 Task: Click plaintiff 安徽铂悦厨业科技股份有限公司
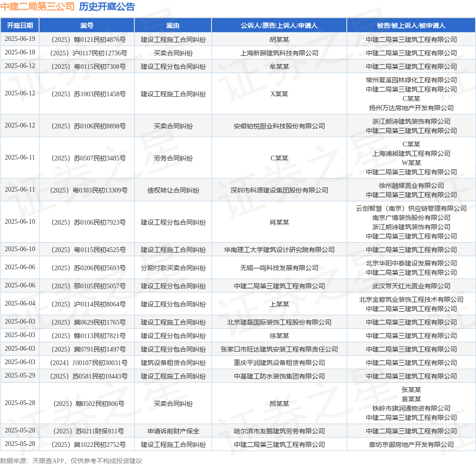click(x=279, y=126)
